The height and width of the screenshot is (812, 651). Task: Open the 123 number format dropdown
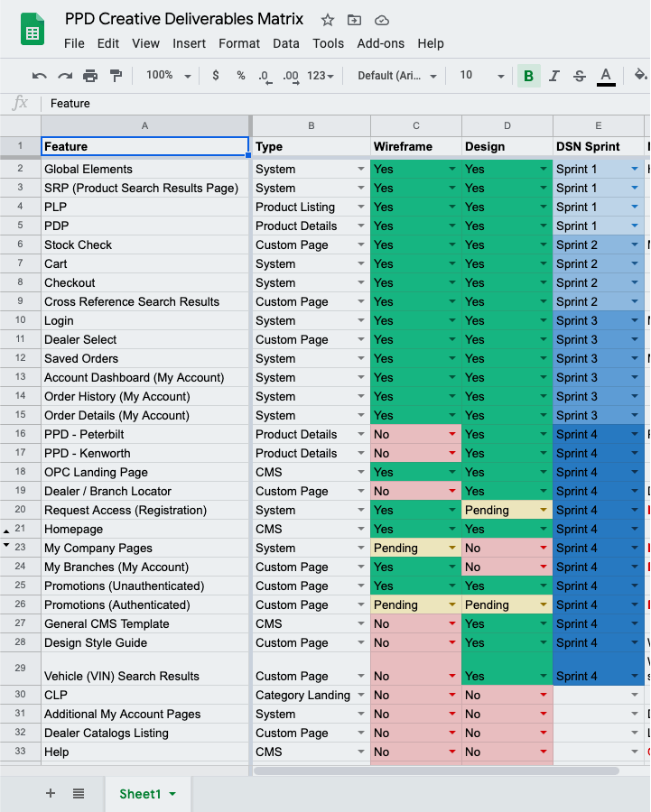coord(321,76)
